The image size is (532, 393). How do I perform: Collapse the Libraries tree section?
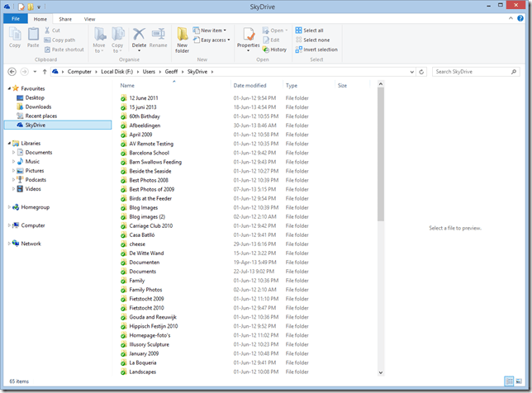coord(9,143)
